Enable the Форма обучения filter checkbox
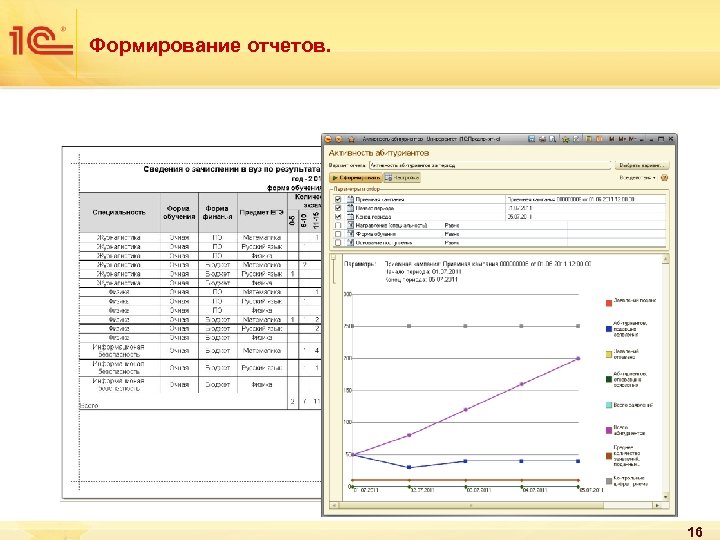Screen dimensions: 720x540 pyautogui.click(x=338, y=234)
